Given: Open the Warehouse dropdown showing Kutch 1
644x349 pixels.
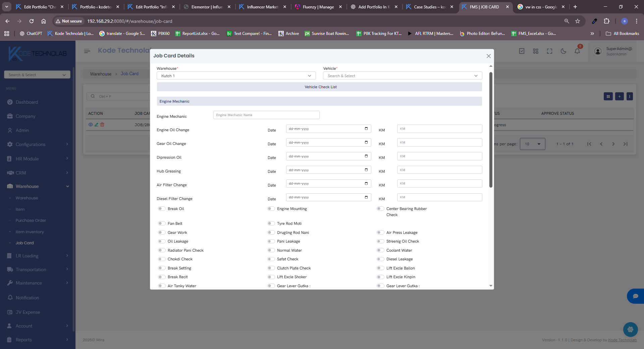Looking at the screenshot, I should 236,76.
